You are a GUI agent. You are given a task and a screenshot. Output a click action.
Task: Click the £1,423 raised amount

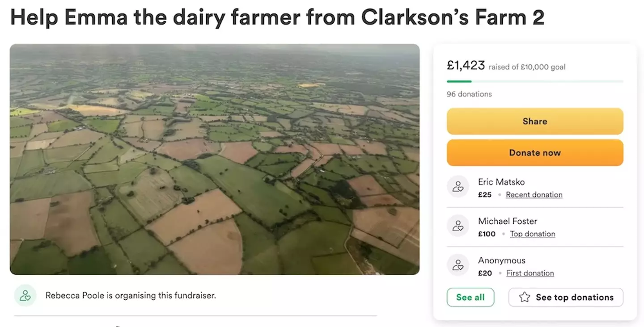(x=466, y=65)
